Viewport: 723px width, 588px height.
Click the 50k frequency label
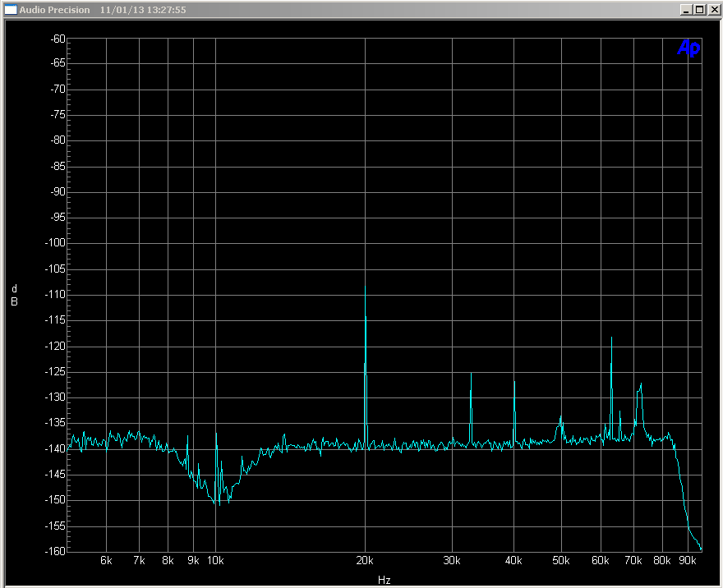pos(561,561)
